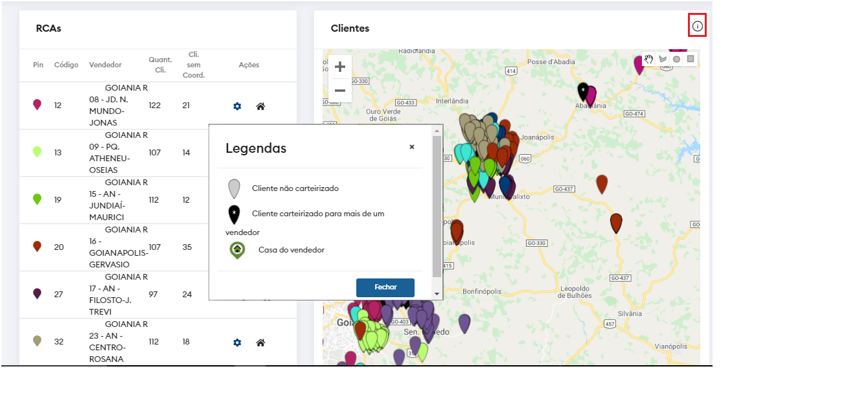868x406 pixels.
Task: Open gear settings for vendor code 32
Action: pyautogui.click(x=237, y=343)
